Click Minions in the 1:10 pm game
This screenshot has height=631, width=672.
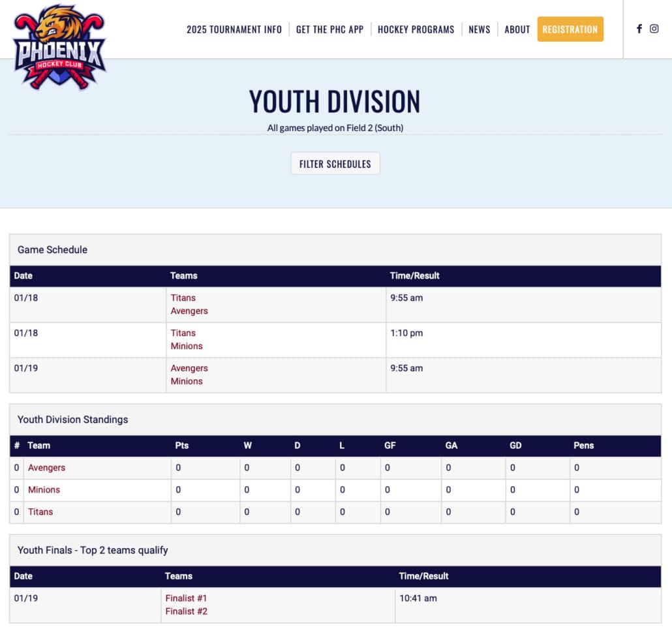(x=187, y=346)
